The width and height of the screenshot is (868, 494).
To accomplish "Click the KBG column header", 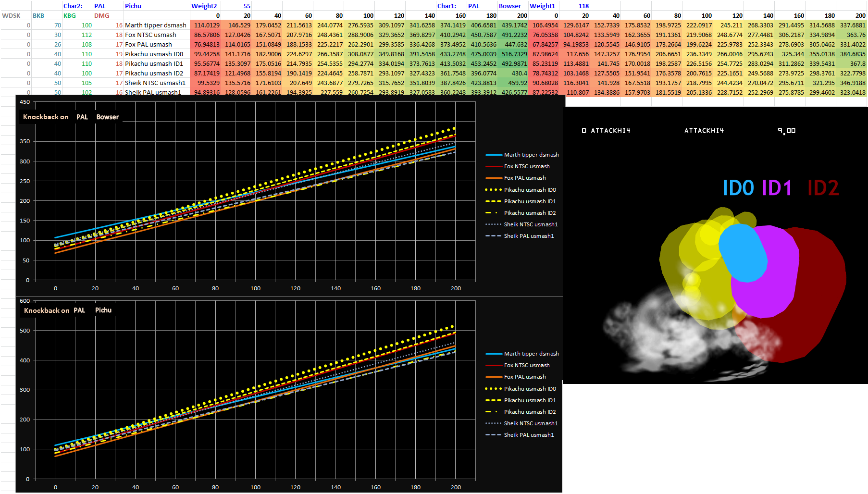I will pos(70,15).
